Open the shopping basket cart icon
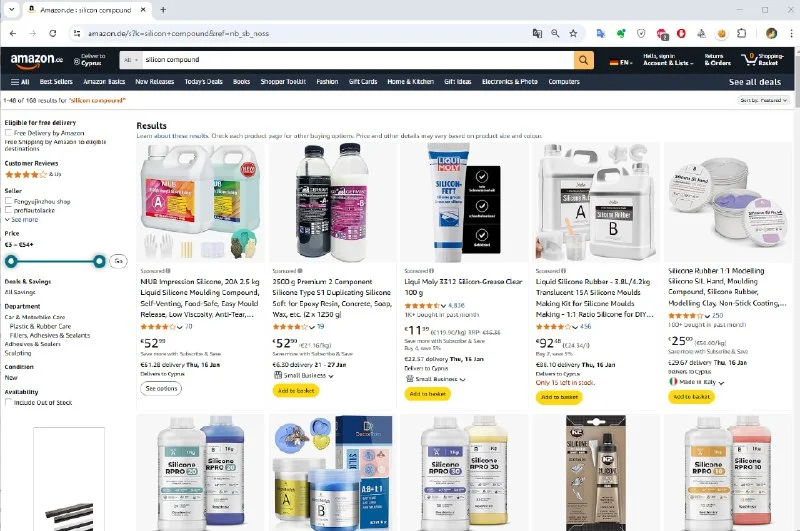Image resolution: width=800 pixels, height=531 pixels. (x=749, y=59)
